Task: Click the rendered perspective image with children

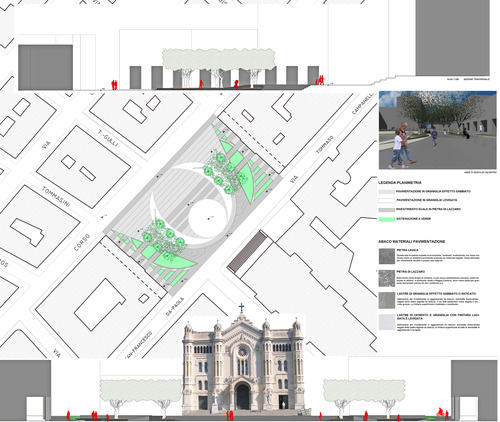Action: point(438,130)
